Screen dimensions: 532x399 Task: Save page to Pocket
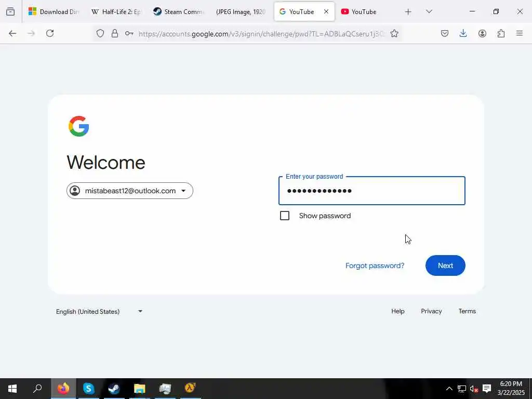click(x=445, y=33)
